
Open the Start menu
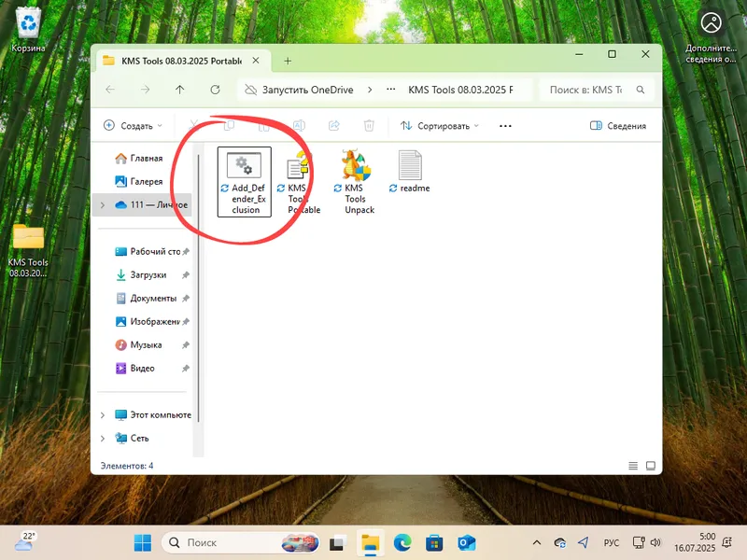click(x=142, y=542)
